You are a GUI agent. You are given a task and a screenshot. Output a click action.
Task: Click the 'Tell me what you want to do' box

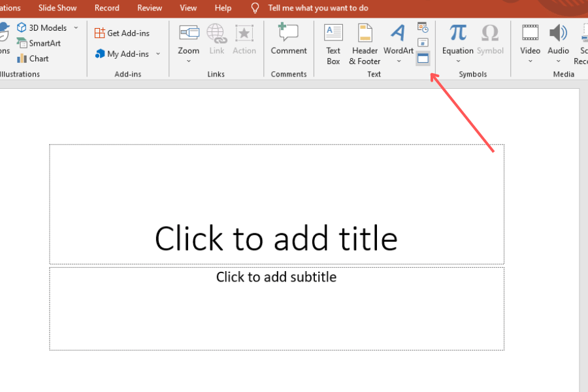[318, 8]
